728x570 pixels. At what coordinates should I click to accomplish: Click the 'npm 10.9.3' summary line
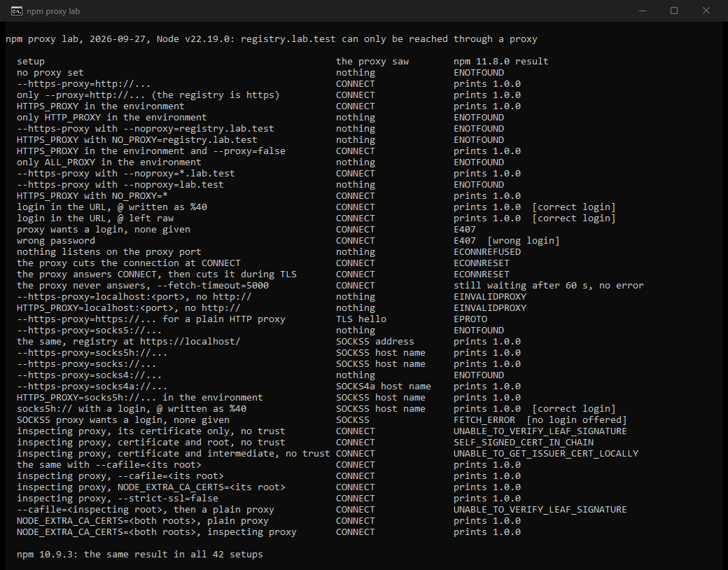[x=140, y=554]
